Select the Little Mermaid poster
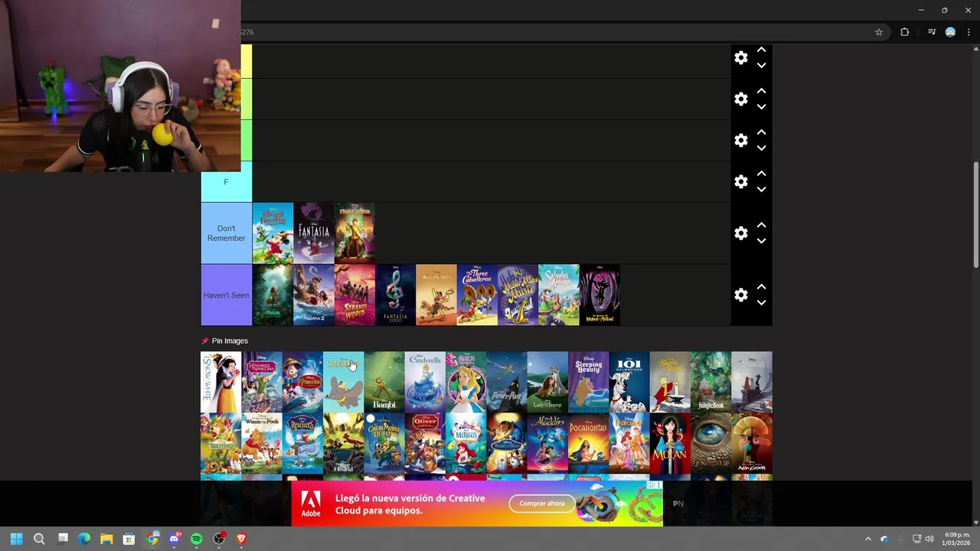The image size is (980, 551). point(465,444)
